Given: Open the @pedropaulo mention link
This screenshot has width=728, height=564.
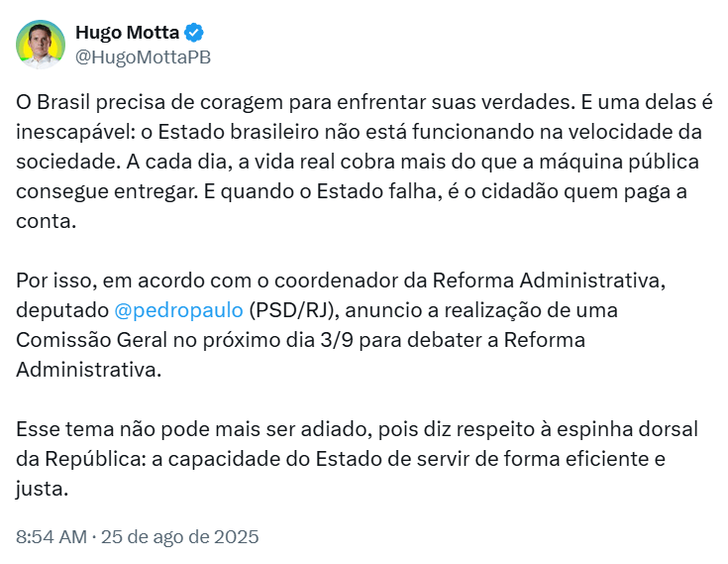Looking at the screenshot, I should 178,310.
